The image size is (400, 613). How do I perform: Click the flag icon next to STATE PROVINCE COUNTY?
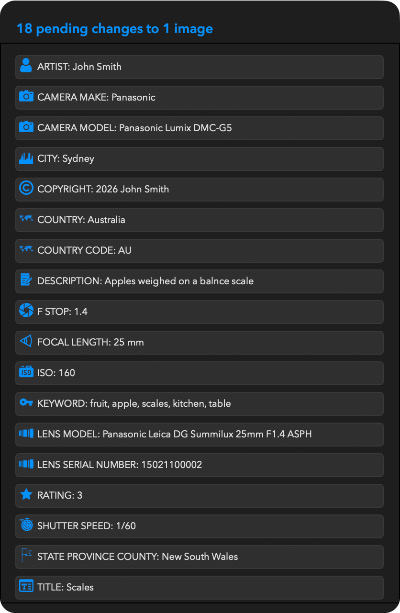(x=26, y=555)
